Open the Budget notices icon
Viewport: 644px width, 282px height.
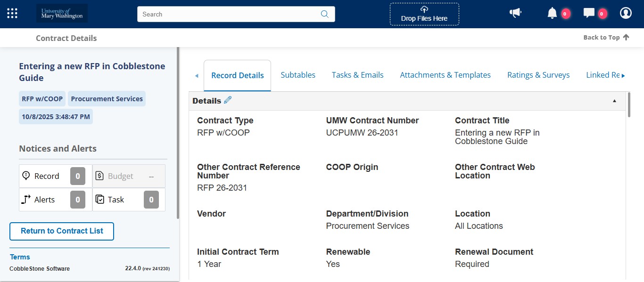point(99,176)
